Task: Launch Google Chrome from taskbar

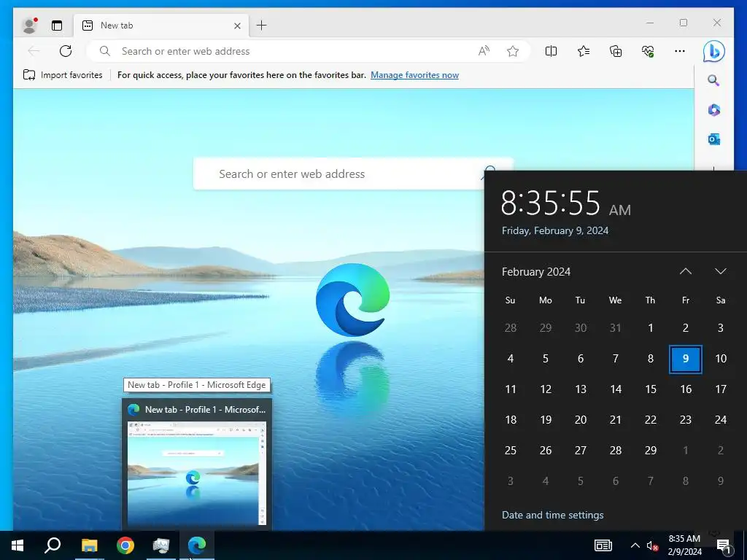Action: tap(125, 545)
